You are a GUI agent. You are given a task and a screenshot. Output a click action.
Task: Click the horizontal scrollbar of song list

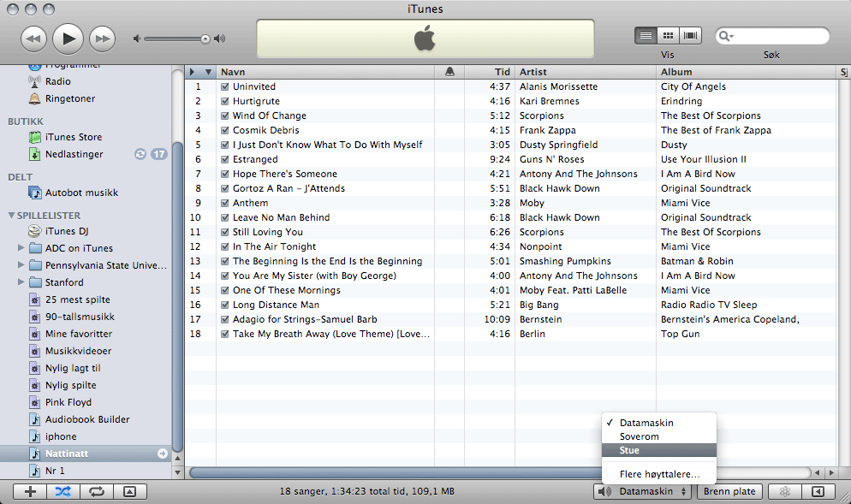[394, 472]
